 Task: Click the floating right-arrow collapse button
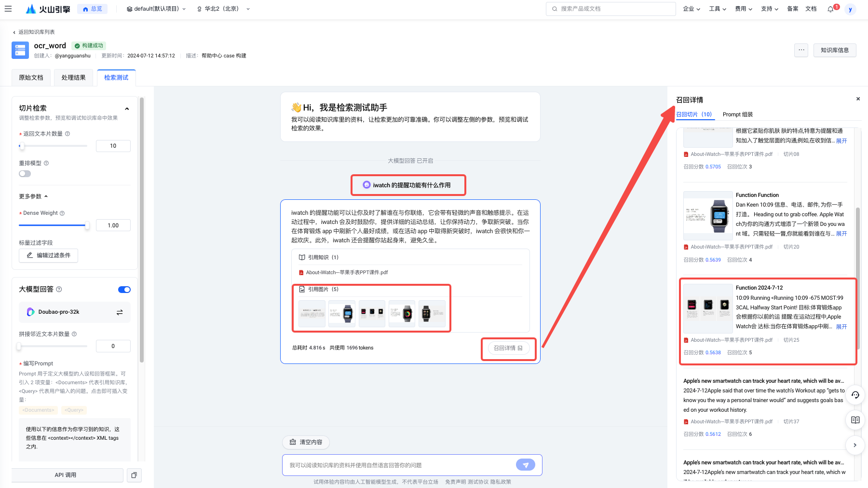click(x=855, y=445)
